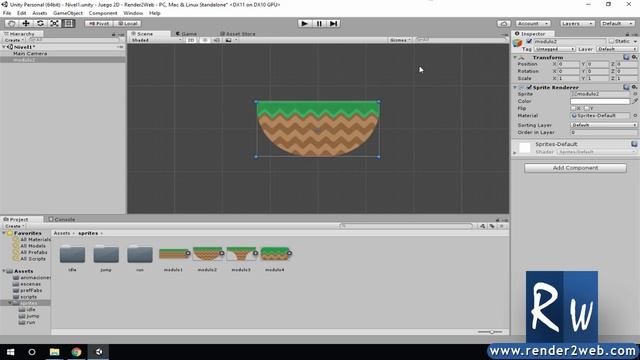
Task: Open Create menu in Project panel
Action: pos(14,226)
